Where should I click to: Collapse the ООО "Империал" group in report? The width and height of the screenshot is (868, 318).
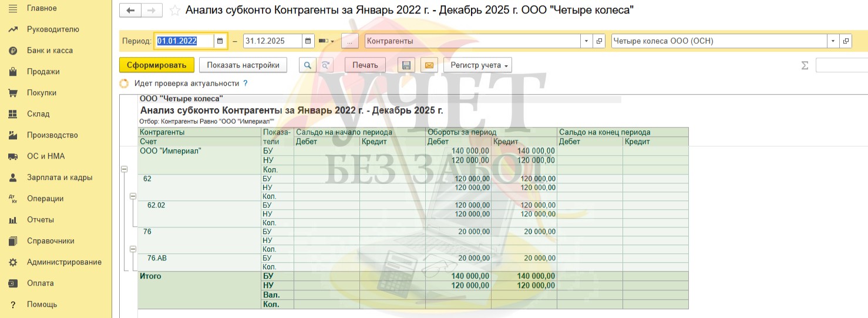click(x=124, y=169)
